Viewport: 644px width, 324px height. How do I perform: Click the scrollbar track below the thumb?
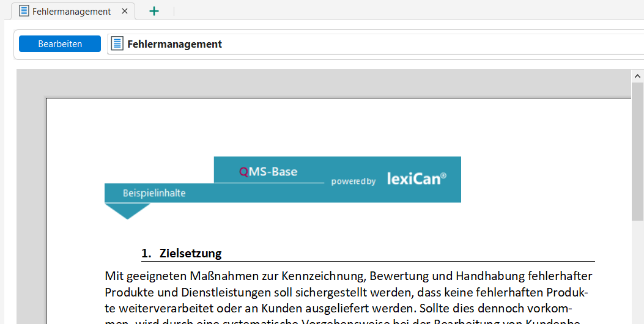pos(637,275)
